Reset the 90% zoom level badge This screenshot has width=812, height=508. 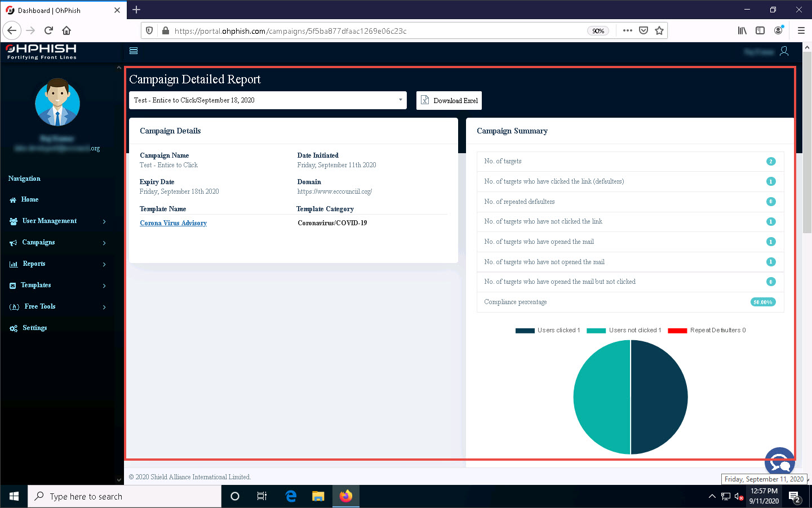click(x=598, y=31)
